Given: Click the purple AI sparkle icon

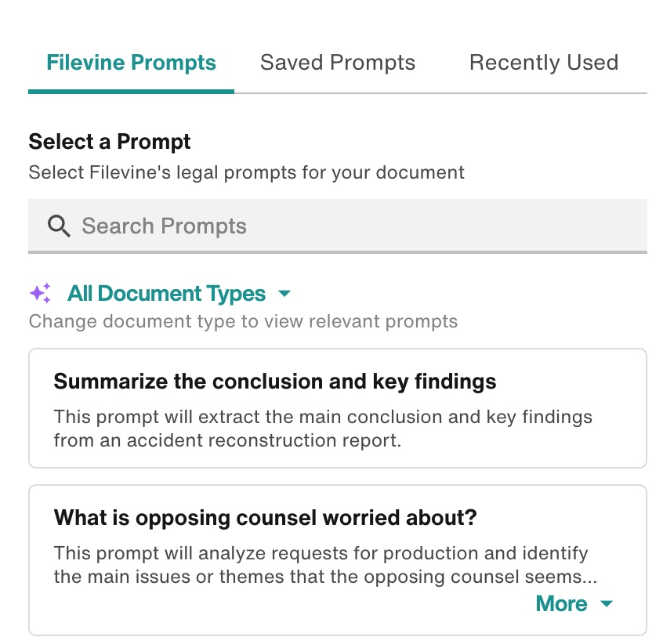Looking at the screenshot, I should coord(40,291).
